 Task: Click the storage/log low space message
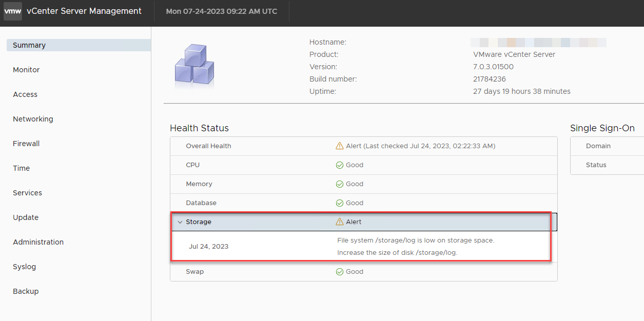415,240
